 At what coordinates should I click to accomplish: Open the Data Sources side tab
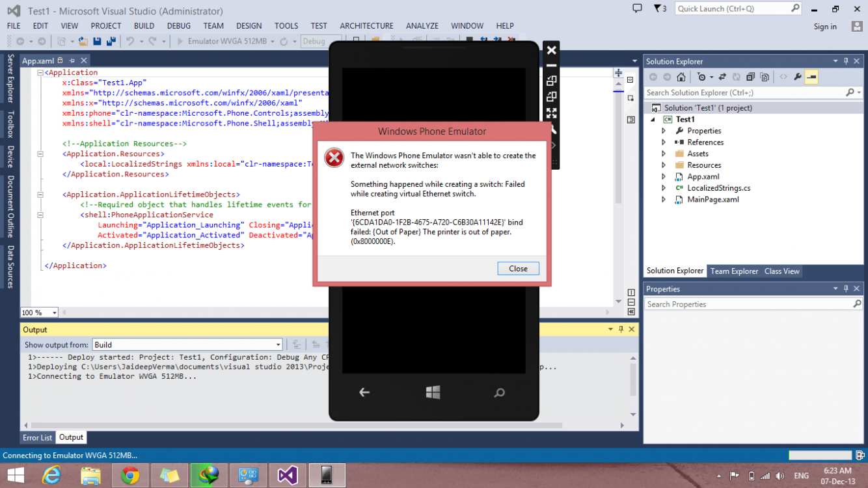pyautogui.click(x=10, y=266)
